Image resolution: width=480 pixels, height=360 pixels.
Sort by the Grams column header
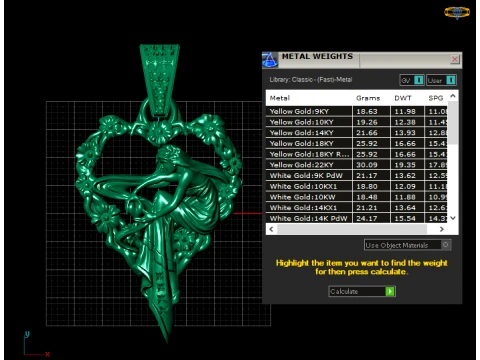(x=368, y=98)
